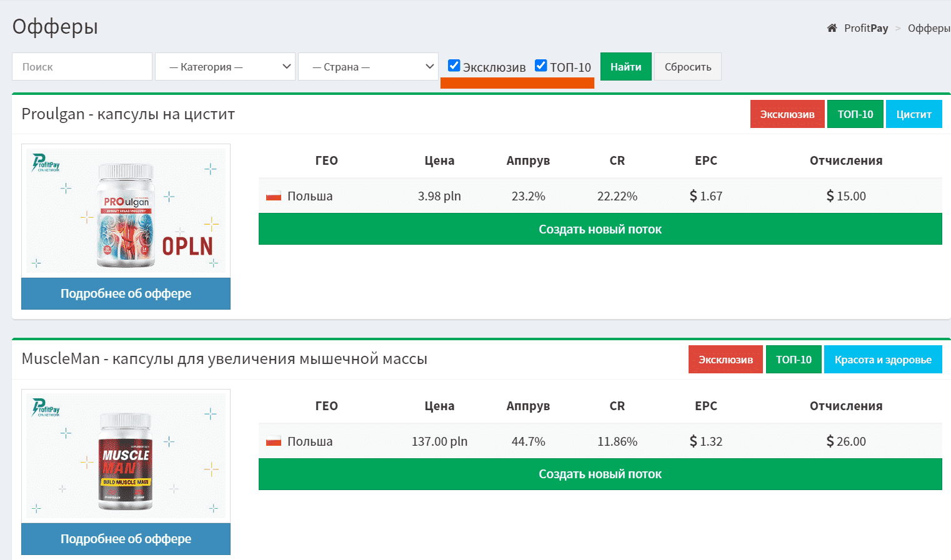Click the MuscleMan product image
This screenshot has height=560, width=951.
(126, 456)
